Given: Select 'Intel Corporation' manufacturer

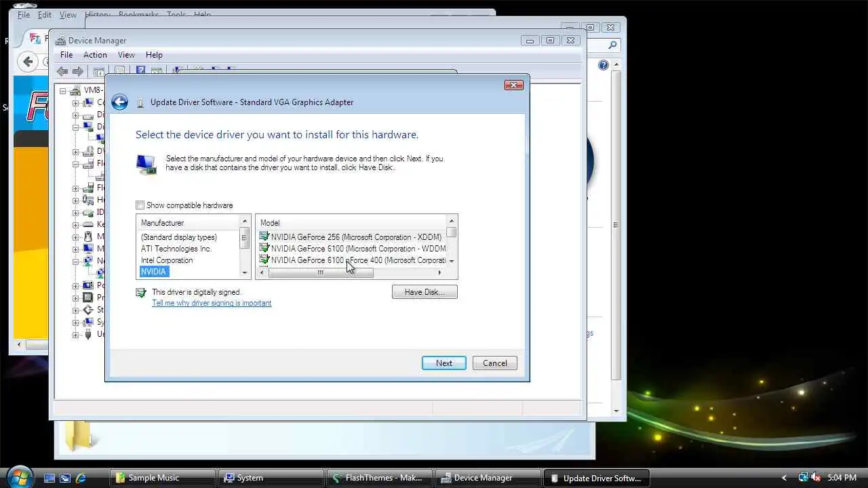Looking at the screenshot, I should point(167,260).
